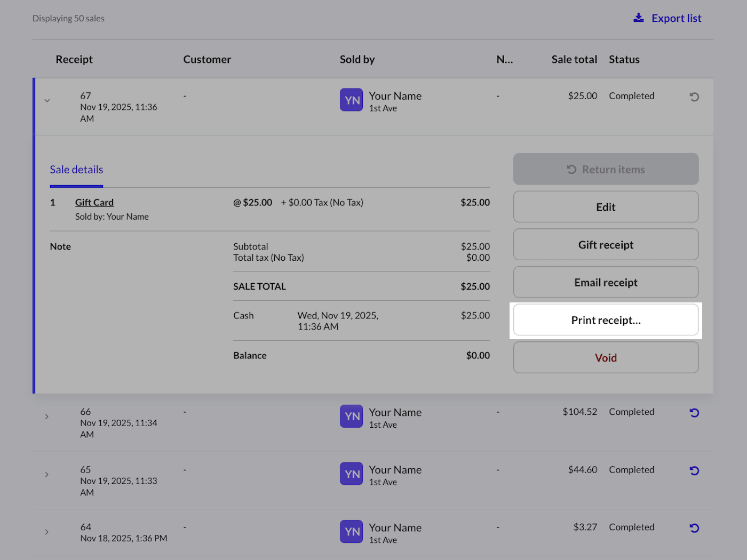Click the return icon for sale 65

coord(694,471)
